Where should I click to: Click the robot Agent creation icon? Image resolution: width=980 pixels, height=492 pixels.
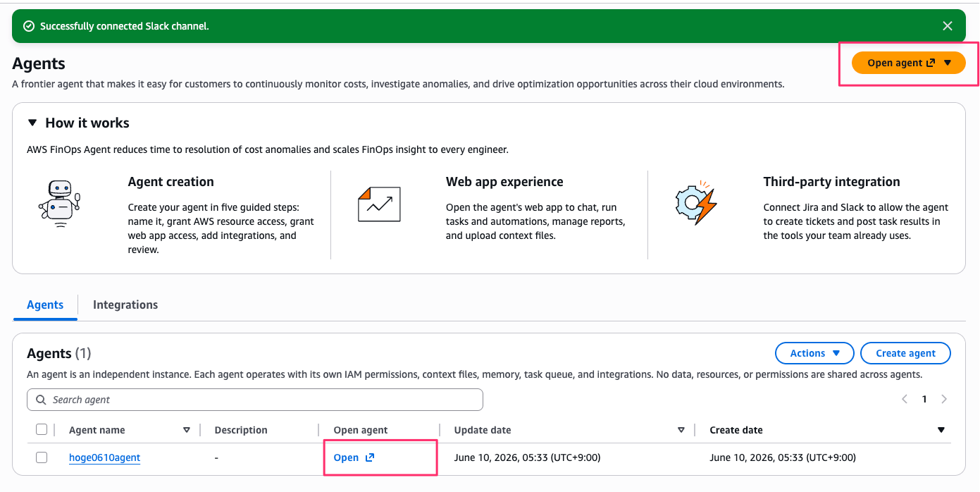(59, 204)
